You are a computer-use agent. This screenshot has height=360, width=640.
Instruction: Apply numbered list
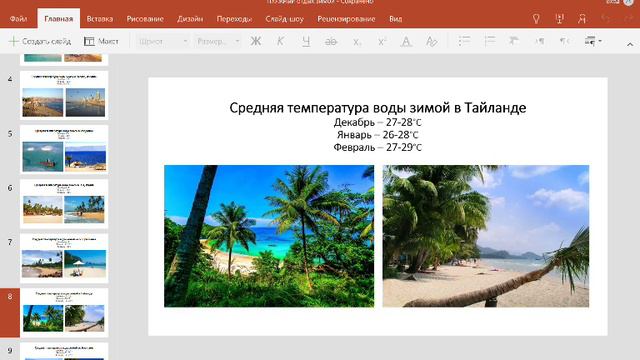489,41
